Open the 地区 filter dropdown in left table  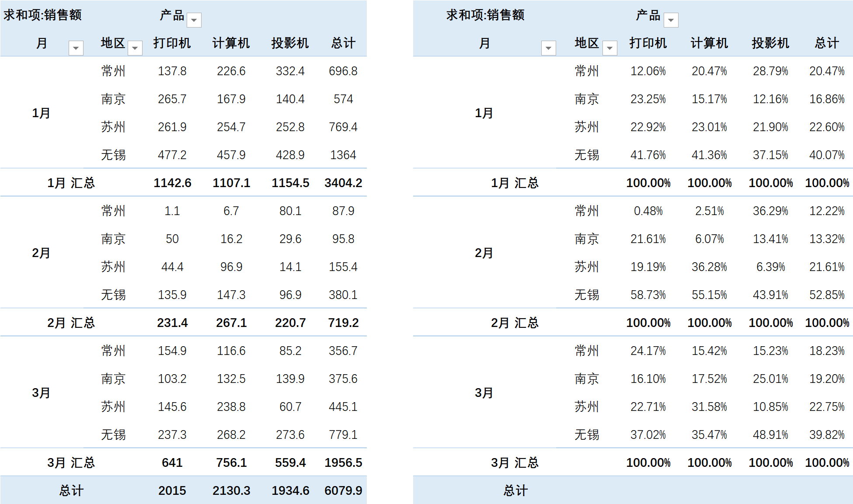(135, 48)
